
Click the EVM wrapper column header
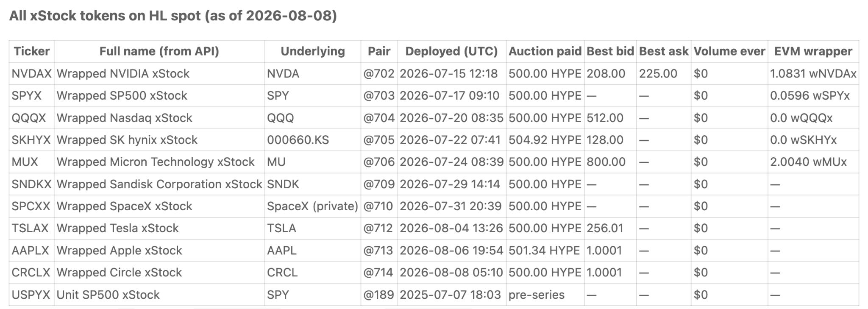pos(813,51)
